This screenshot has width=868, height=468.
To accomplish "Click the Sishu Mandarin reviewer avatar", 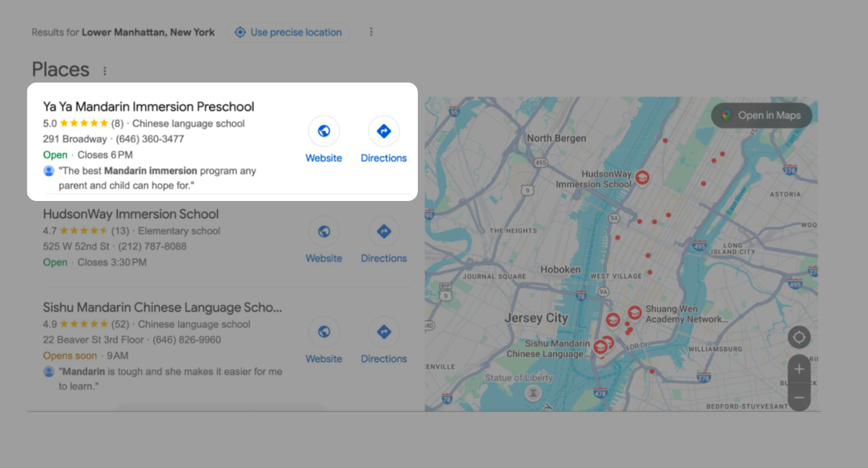I will coord(49,372).
